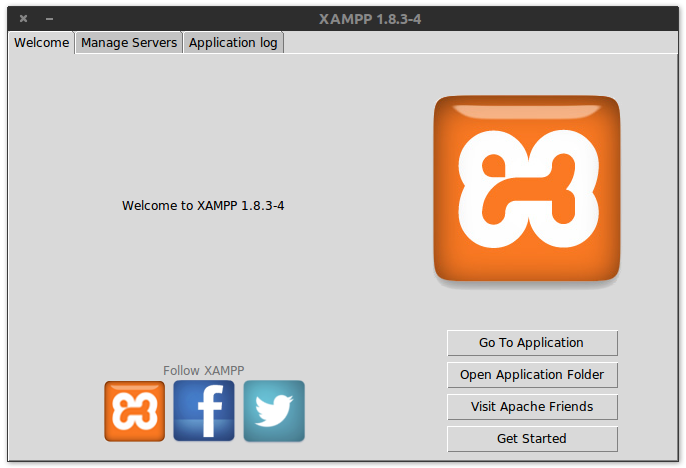Open the Facebook follow icon

204,411
